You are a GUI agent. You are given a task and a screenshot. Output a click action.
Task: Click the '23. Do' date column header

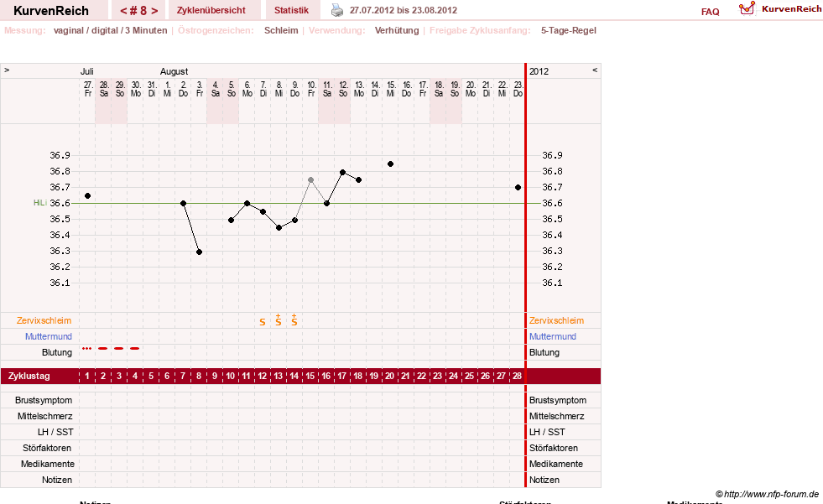(518, 89)
